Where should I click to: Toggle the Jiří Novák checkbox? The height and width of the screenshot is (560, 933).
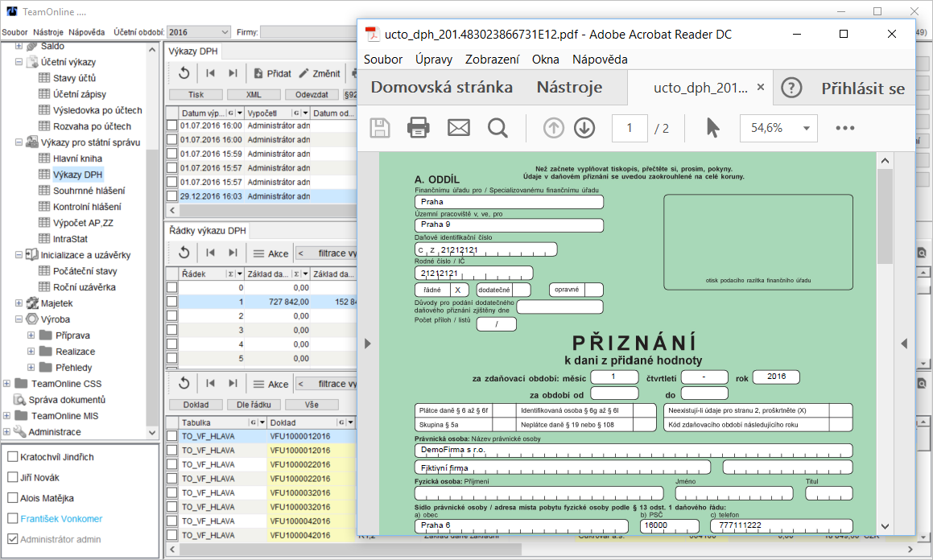click(x=13, y=478)
